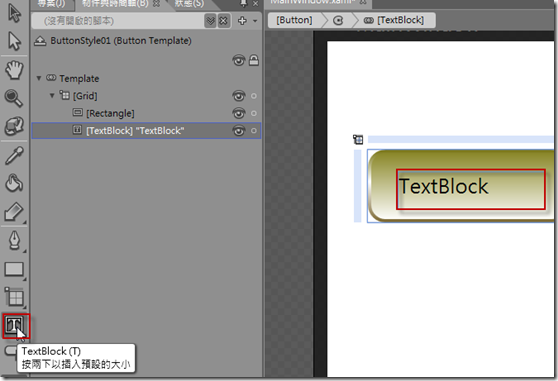The height and width of the screenshot is (381, 558).
Task: Select the TextBlock text on artboard
Action: click(x=444, y=186)
